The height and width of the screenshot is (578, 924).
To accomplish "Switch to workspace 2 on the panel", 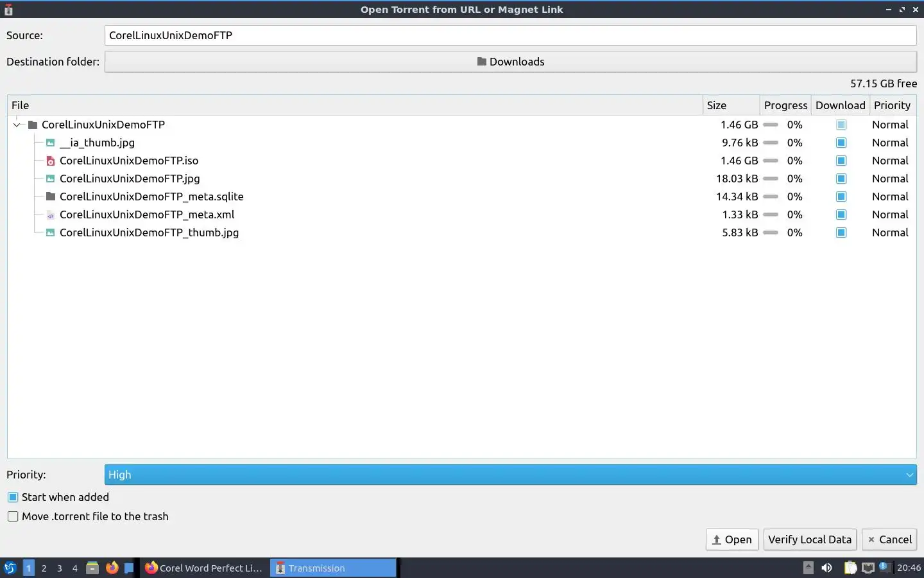I will pos(44,568).
